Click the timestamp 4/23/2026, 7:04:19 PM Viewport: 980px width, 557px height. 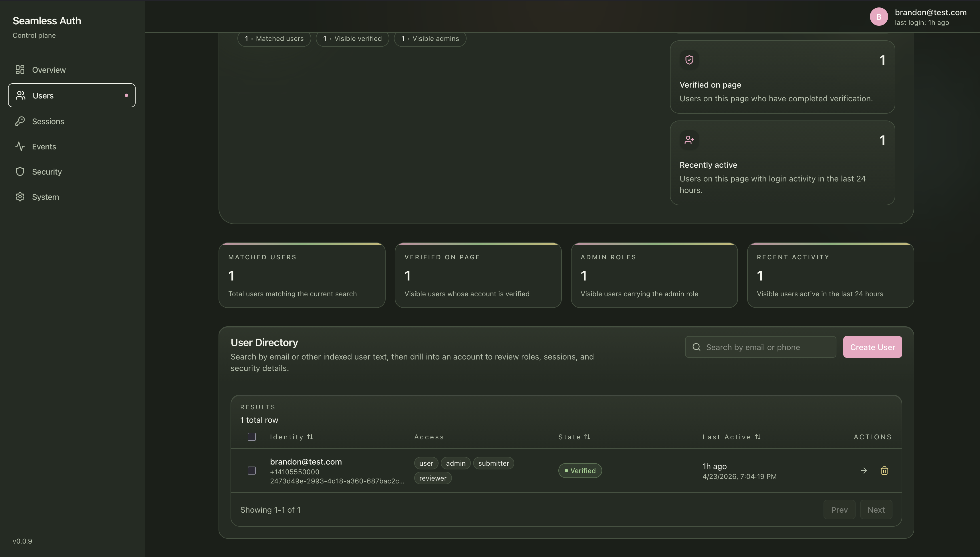click(x=739, y=477)
